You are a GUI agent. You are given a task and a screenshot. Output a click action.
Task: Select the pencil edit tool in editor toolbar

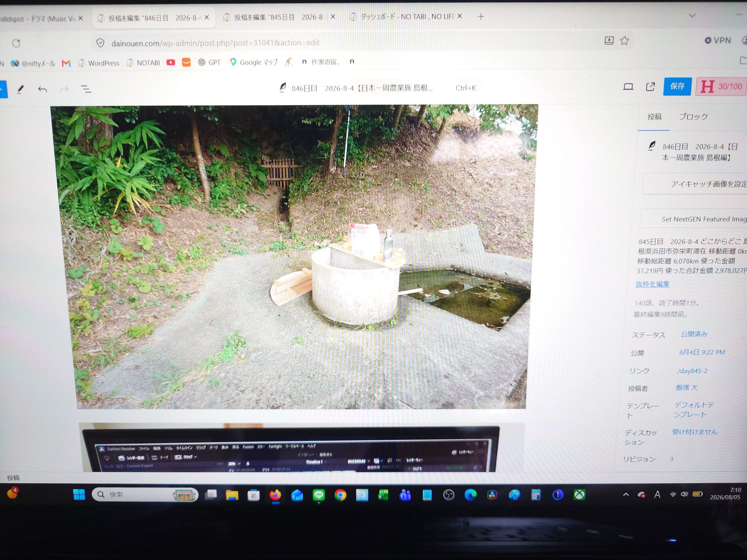coord(21,89)
